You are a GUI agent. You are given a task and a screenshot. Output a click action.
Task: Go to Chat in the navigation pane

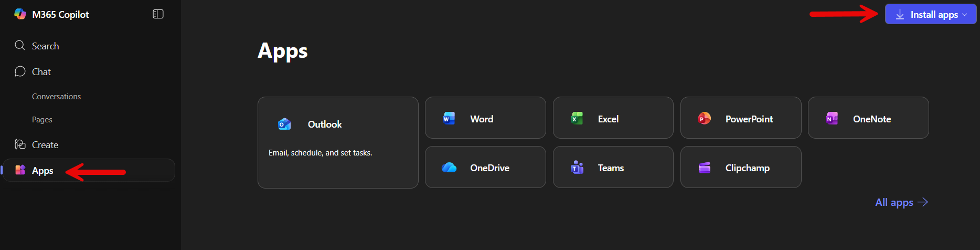(41, 72)
